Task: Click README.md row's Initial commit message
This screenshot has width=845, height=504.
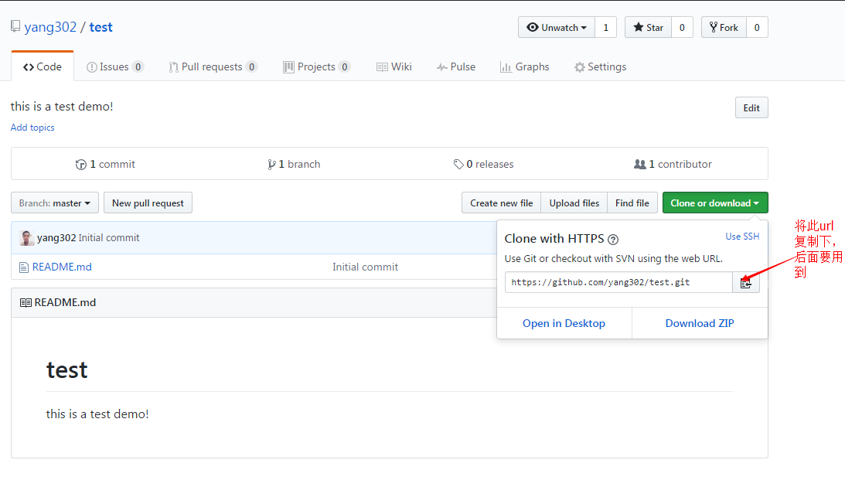Action: pyautogui.click(x=366, y=267)
